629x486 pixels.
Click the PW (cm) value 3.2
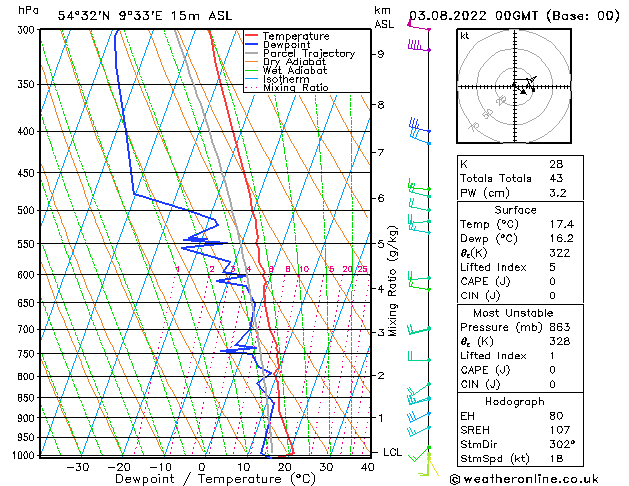pos(558,193)
